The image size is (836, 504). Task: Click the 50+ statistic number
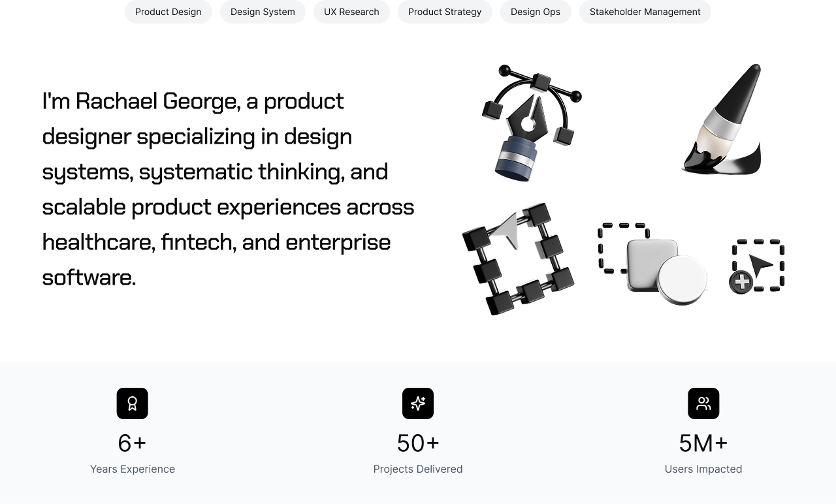(418, 443)
